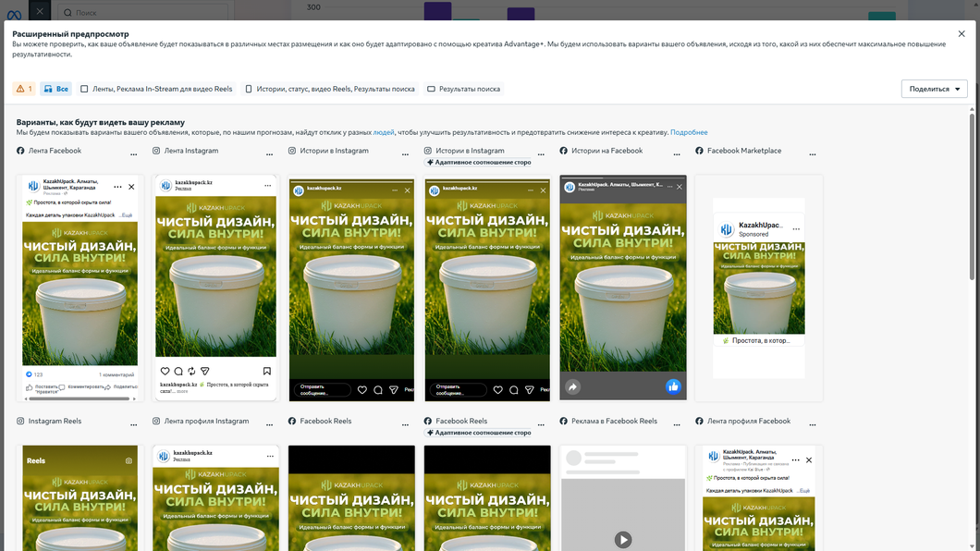Screen dimensions: 980x551
Task: Play the video in Реклама в Facebook Reels
Action: (622, 539)
